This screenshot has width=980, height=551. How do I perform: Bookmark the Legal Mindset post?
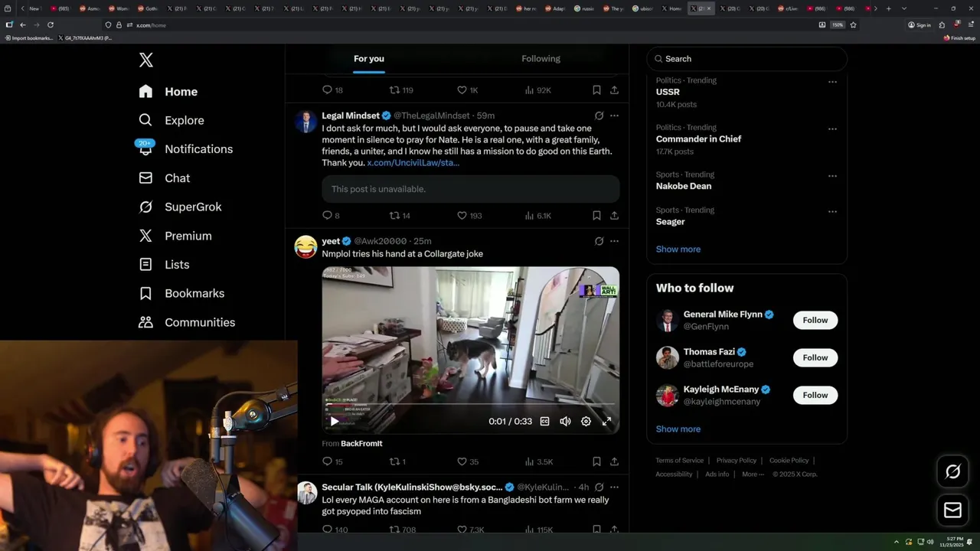pyautogui.click(x=596, y=216)
